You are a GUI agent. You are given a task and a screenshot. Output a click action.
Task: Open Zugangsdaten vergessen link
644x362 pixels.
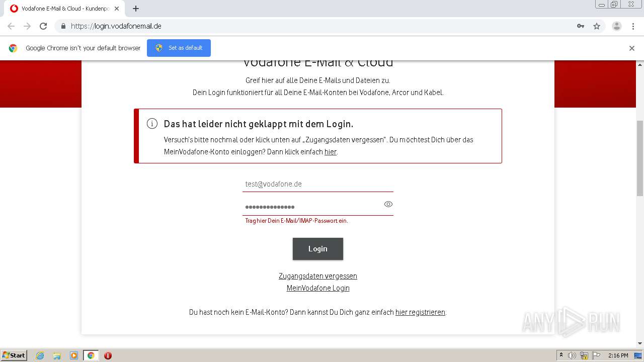pos(318,276)
